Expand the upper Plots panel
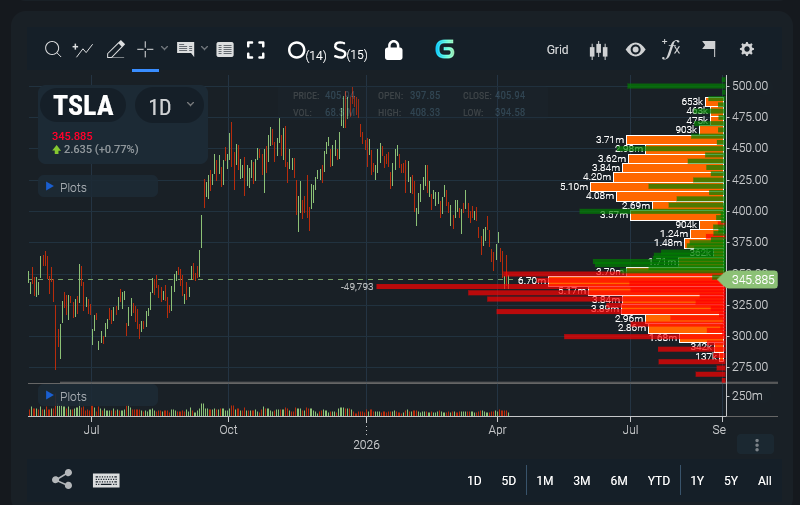The width and height of the screenshot is (800, 505). (98, 187)
